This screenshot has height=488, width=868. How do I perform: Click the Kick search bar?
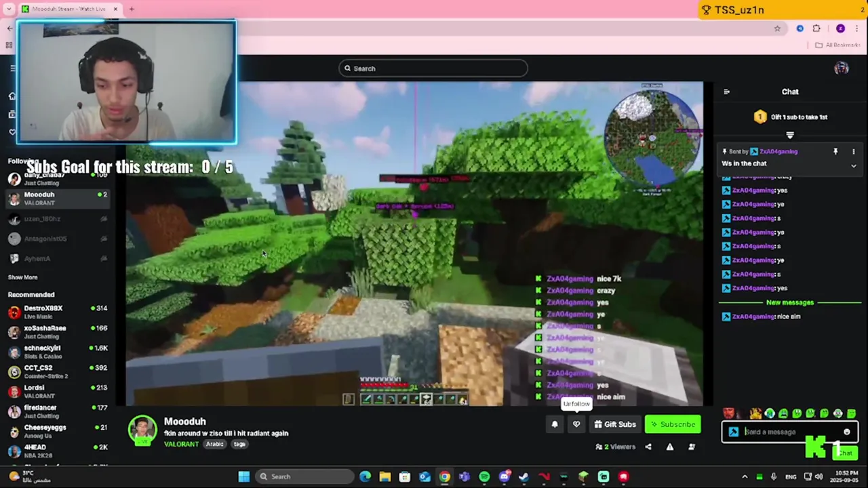[433, 68]
